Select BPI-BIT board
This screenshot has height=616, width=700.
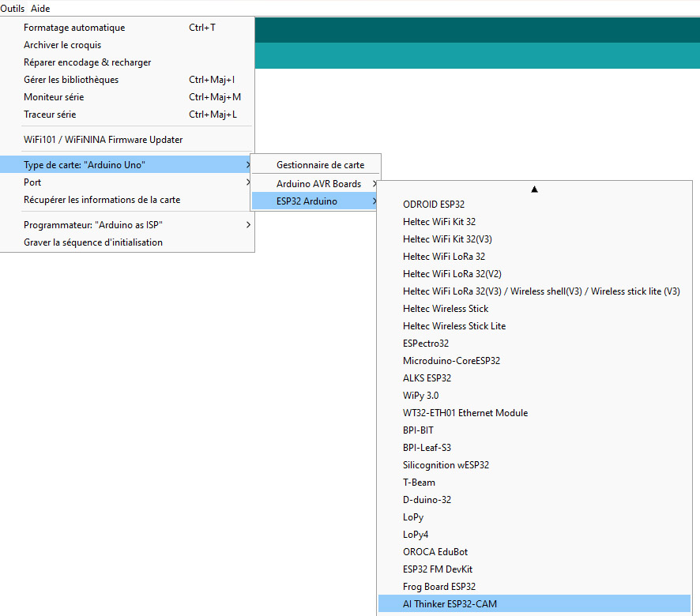534,430
